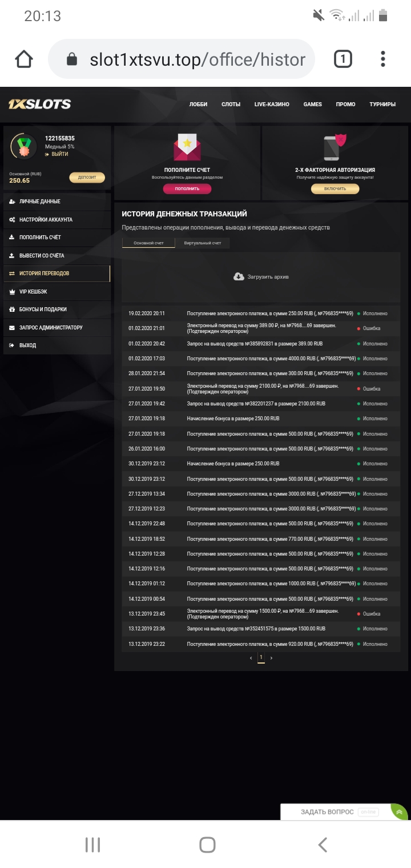Click account number 122155835
The image size is (411, 868).
tap(60, 138)
